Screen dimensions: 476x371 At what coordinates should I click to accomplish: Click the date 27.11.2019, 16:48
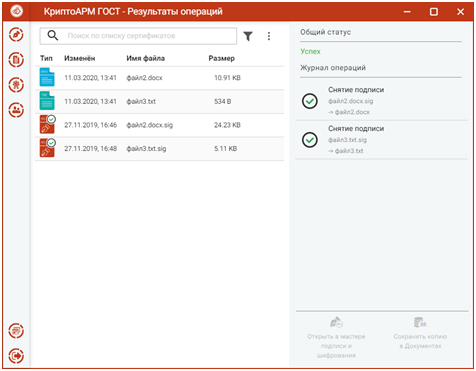coord(91,149)
